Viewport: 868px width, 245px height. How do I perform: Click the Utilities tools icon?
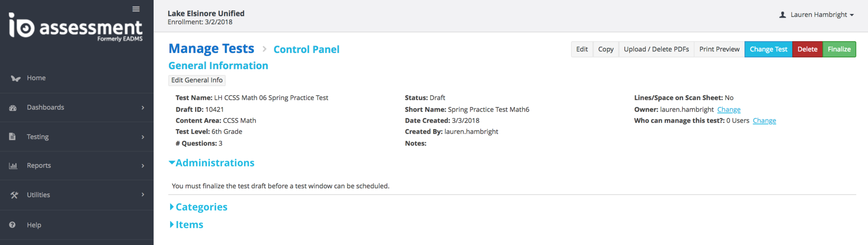14,195
